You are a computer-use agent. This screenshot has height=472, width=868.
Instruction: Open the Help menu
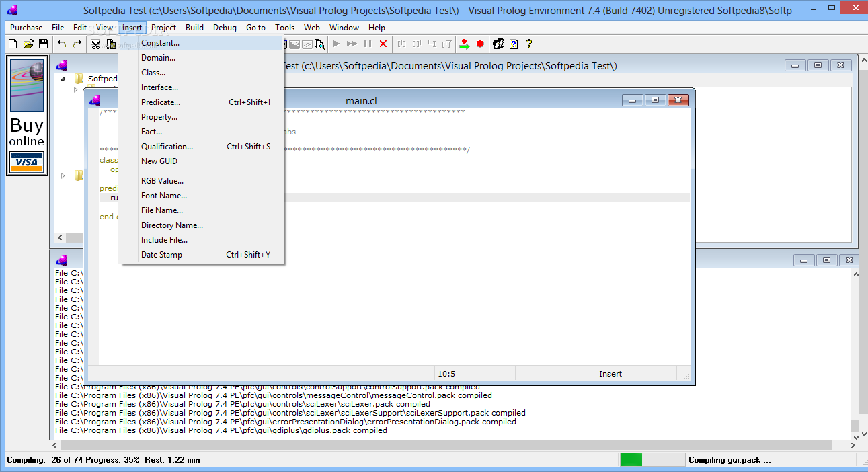[377, 28]
